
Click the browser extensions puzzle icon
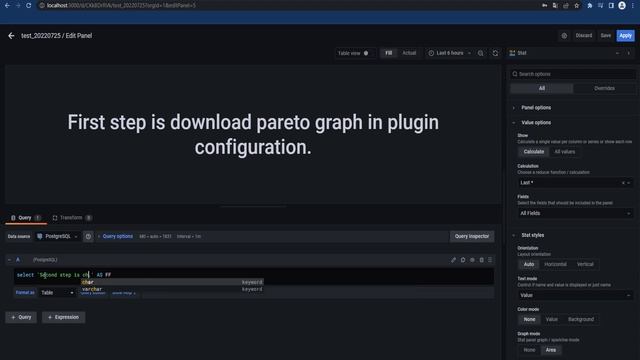pyautogui.click(x=590, y=6)
